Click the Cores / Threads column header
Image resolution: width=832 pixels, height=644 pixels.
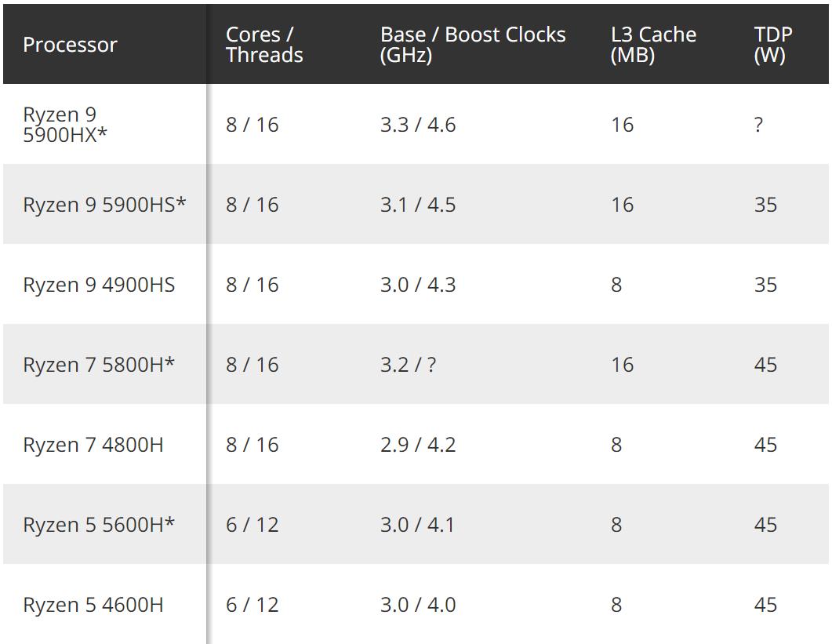[264, 45]
